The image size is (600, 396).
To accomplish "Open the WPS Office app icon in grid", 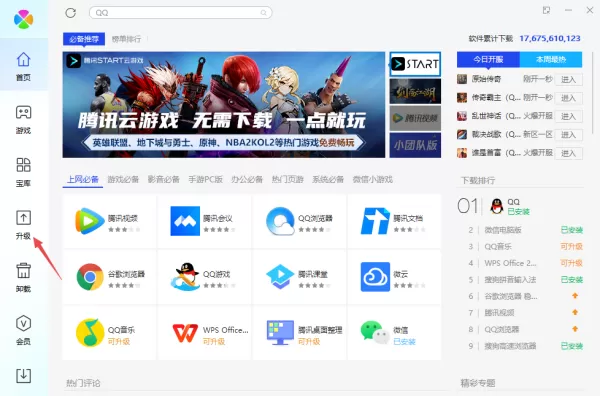I will (x=185, y=332).
